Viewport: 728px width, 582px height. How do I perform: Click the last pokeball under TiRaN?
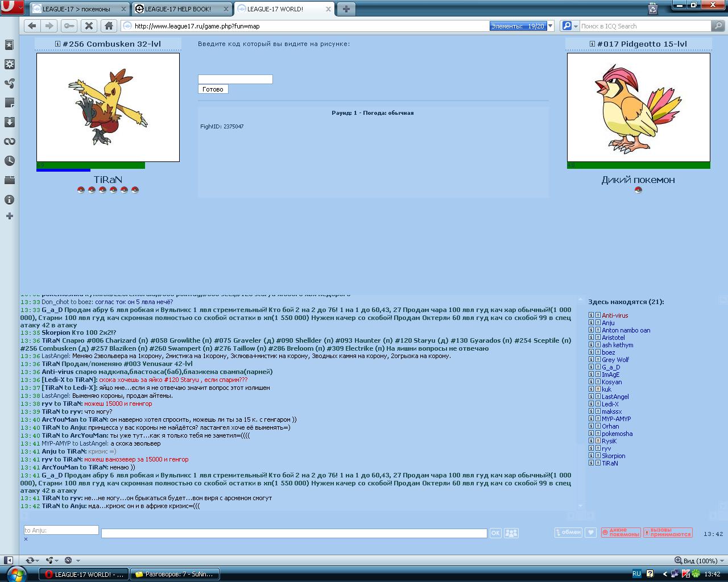pos(135,190)
